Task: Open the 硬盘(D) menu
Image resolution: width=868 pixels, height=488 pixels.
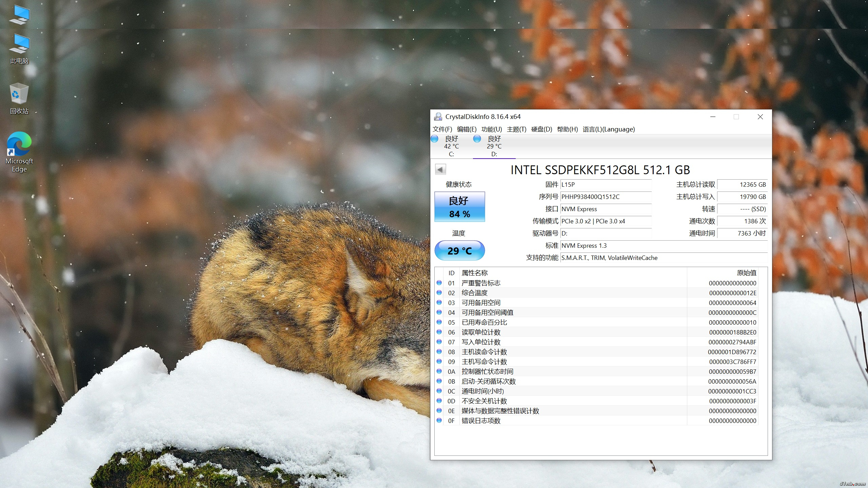Action: click(x=541, y=129)
